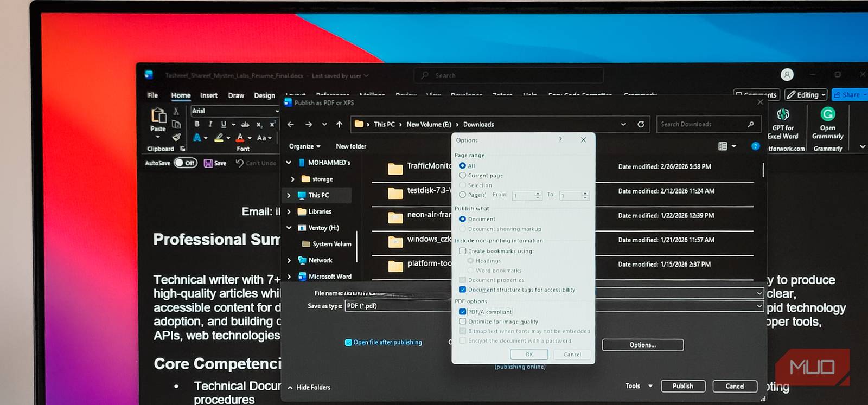Open the Tools dropdown
This screenshot has height=405, width=868.
[x=639, y=386]
